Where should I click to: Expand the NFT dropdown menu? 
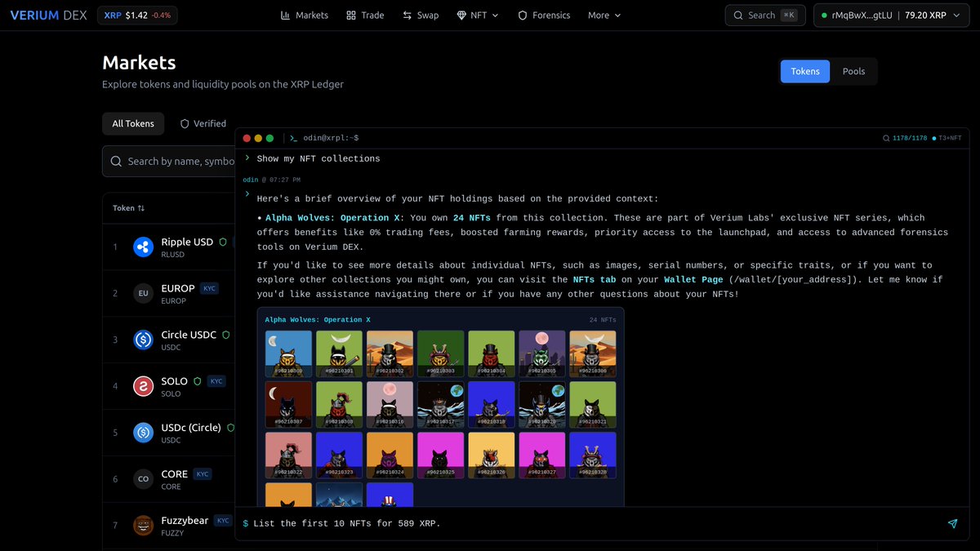(x=479, y=15)
